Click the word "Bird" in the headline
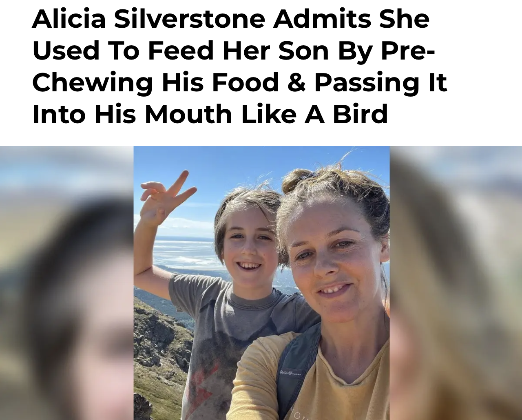The width and height of the screenshot is (522, 420). pos(360,114)
